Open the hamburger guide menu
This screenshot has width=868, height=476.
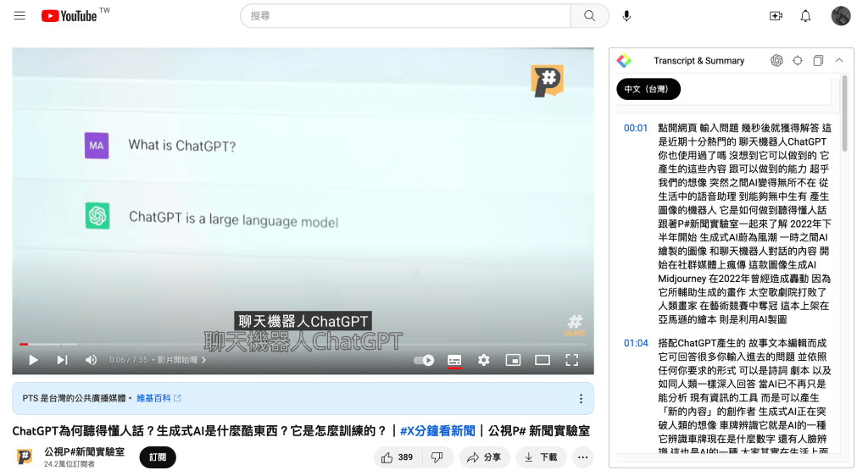coord(19,15)
